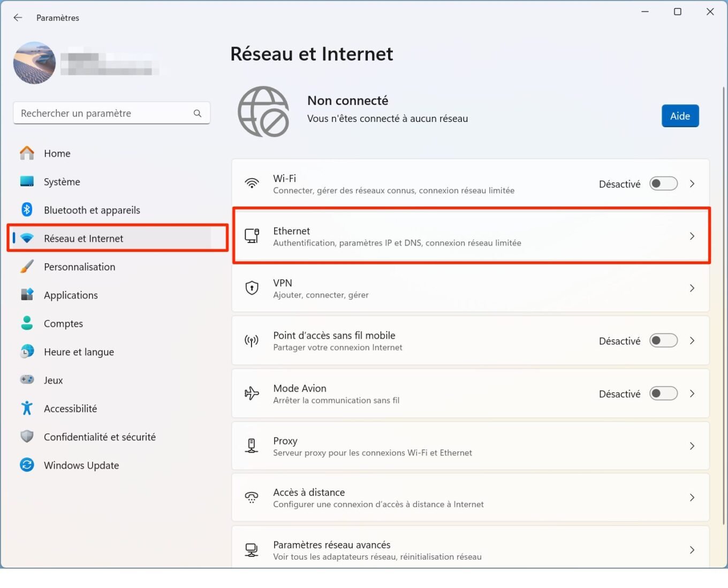
Task: Click the Bluetooth icon in sidebar
Action: (27, 210)
